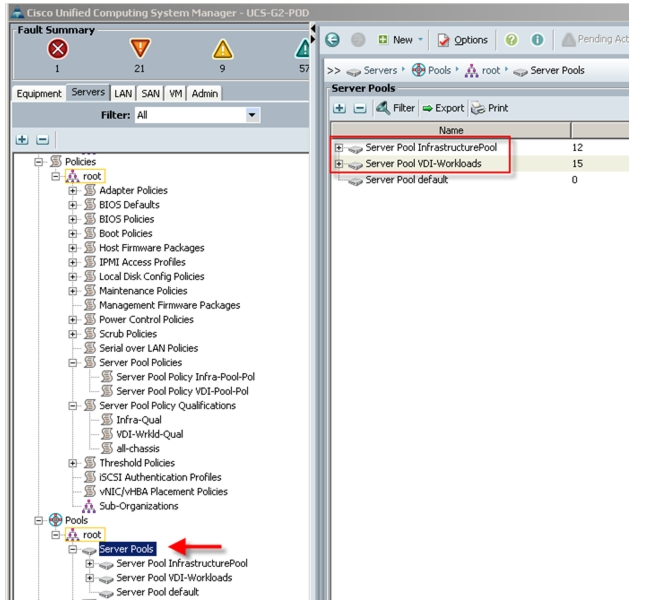Click the grey forward navigation arrow
The width and height of the screenshot is (649, 603).
tap(358, 40)
